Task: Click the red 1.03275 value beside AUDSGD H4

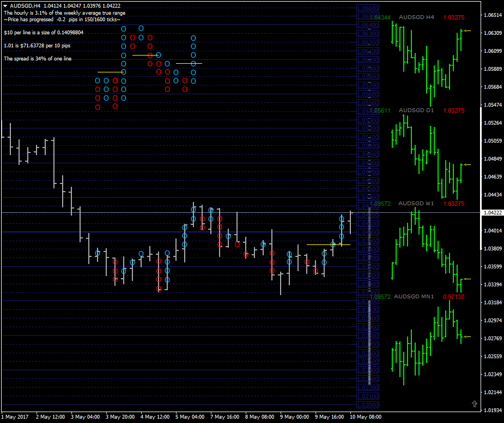Action: pyautogui.click(x=453, y=17)
